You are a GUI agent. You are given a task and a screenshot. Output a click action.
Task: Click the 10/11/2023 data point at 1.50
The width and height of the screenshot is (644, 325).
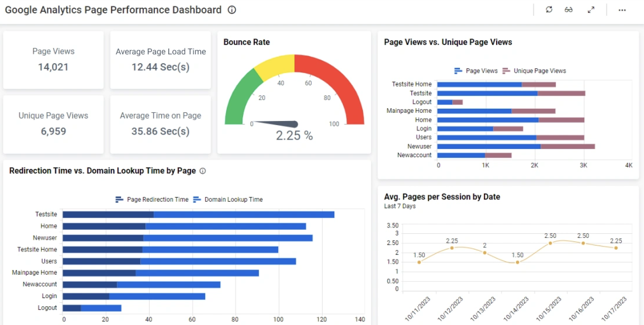(419, 262)
